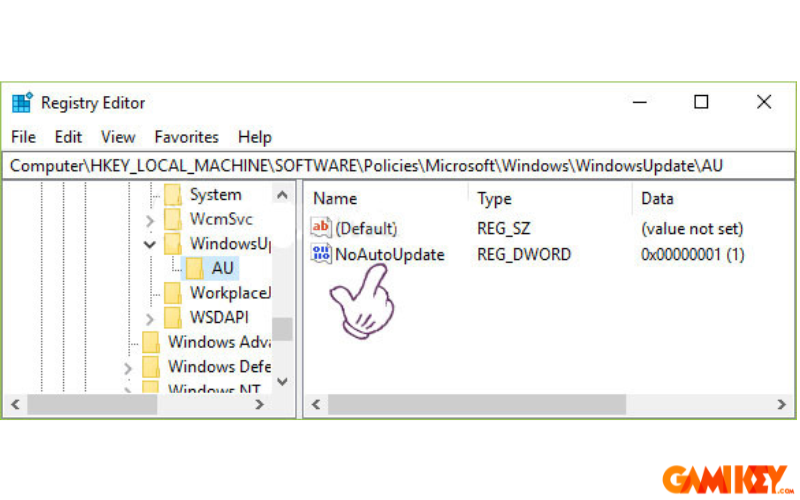Select the NoAutoUpdate value name
800x500 pixels.
tap(390, 255)
